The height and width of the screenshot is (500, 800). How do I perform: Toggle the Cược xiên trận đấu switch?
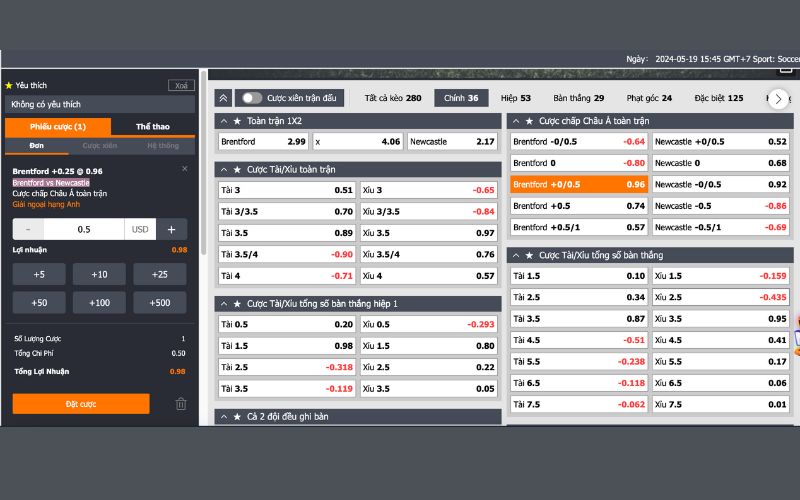pos(252,98)
